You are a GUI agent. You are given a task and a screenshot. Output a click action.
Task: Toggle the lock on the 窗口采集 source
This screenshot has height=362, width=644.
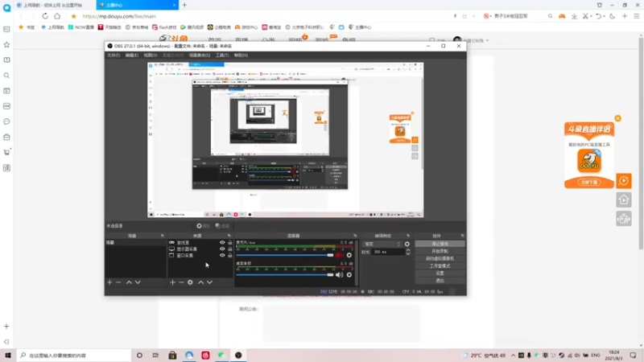[x=230, y=255]
